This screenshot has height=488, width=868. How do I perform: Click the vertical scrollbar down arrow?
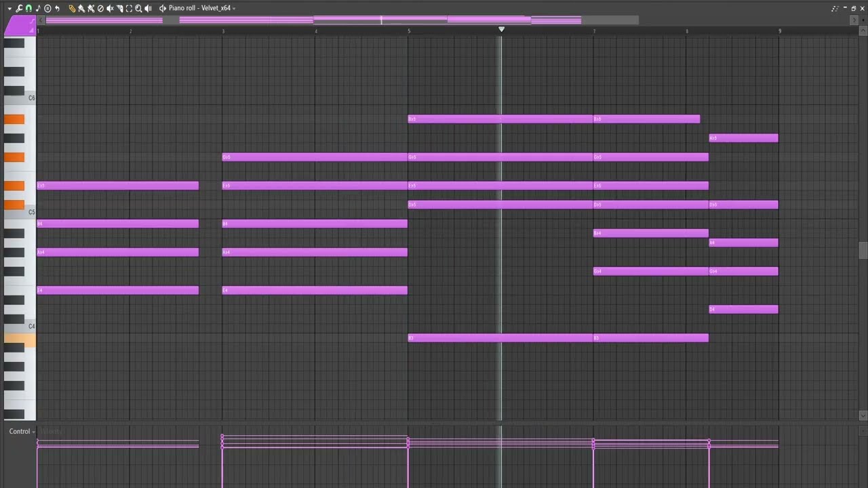point(863,415)
